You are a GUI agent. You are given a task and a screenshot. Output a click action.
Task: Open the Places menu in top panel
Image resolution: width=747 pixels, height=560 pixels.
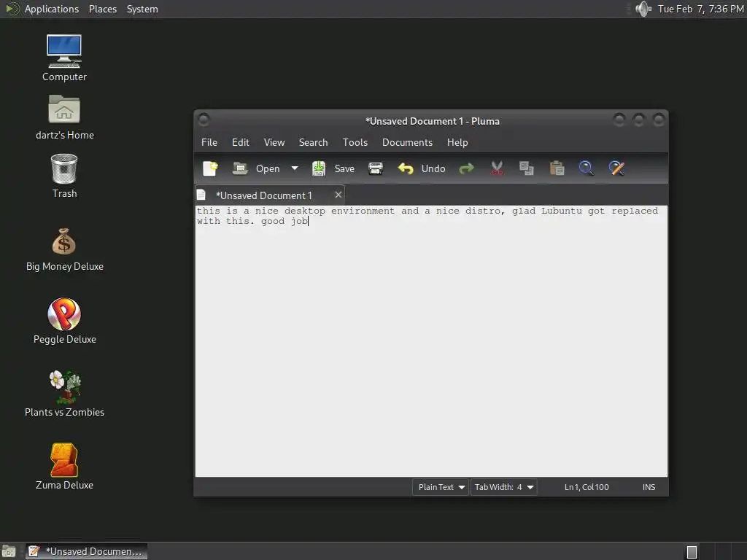click(102, 9)
